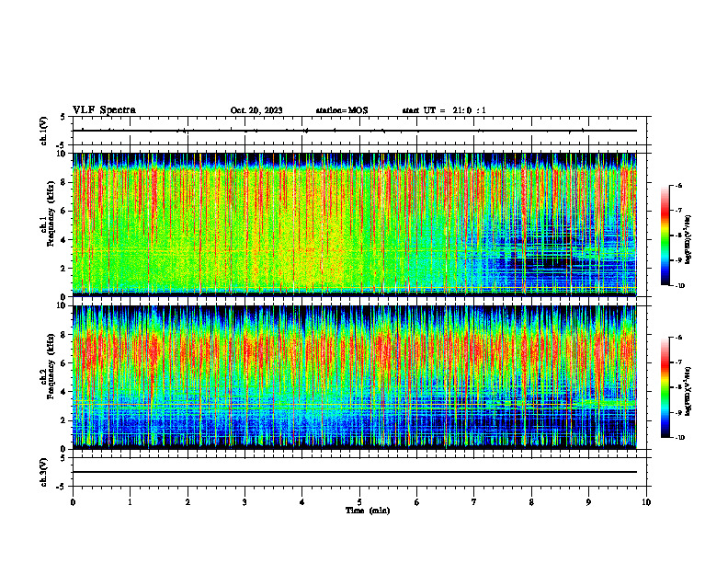The image size is (728, 563).
Task: Click the "-5" tick label on ch.3(V) axis
Action: pos(62,487)
